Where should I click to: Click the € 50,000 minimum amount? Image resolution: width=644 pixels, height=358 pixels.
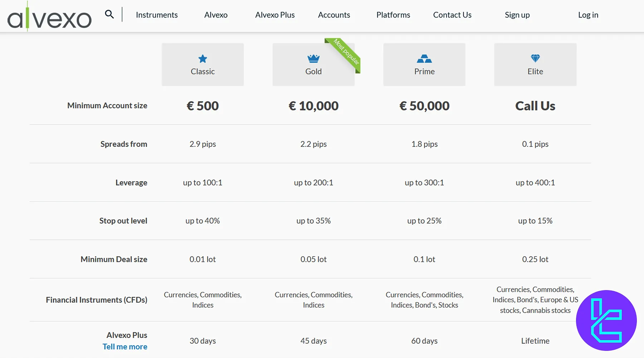tap(424, 106)
